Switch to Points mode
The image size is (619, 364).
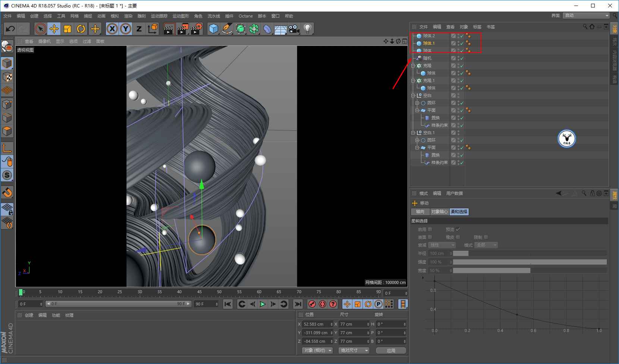tap(7, 104)
